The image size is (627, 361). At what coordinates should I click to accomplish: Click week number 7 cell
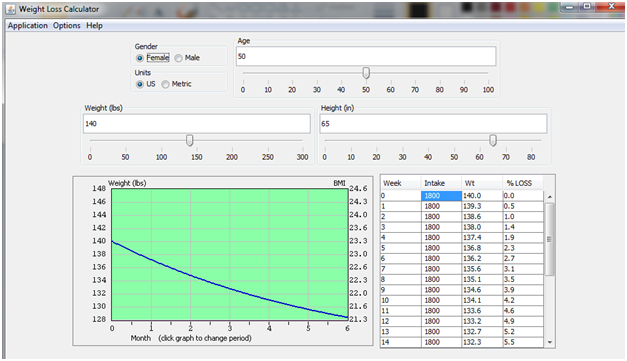[401, 269]
